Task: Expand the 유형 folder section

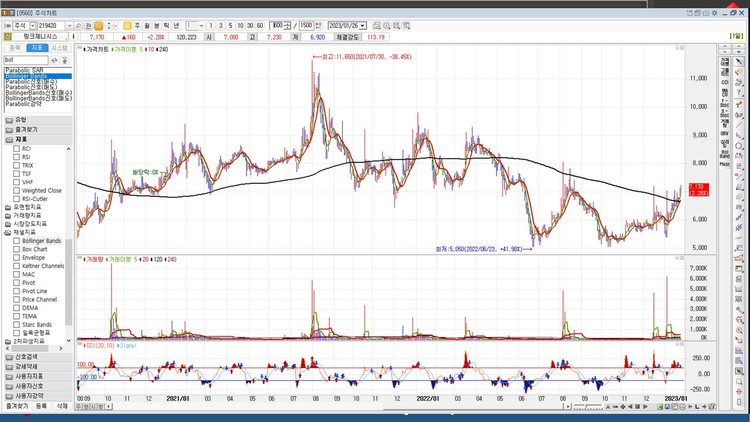Action: coord(38,120)
